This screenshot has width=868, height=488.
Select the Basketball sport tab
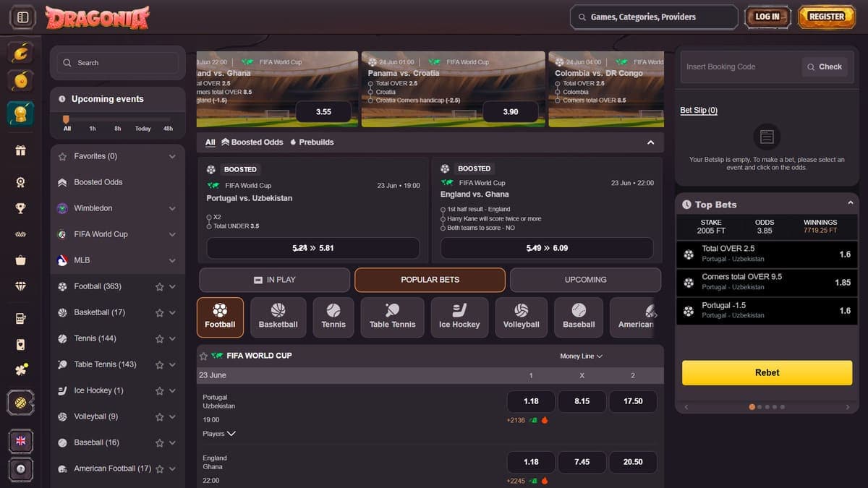(x=278, y=317)
